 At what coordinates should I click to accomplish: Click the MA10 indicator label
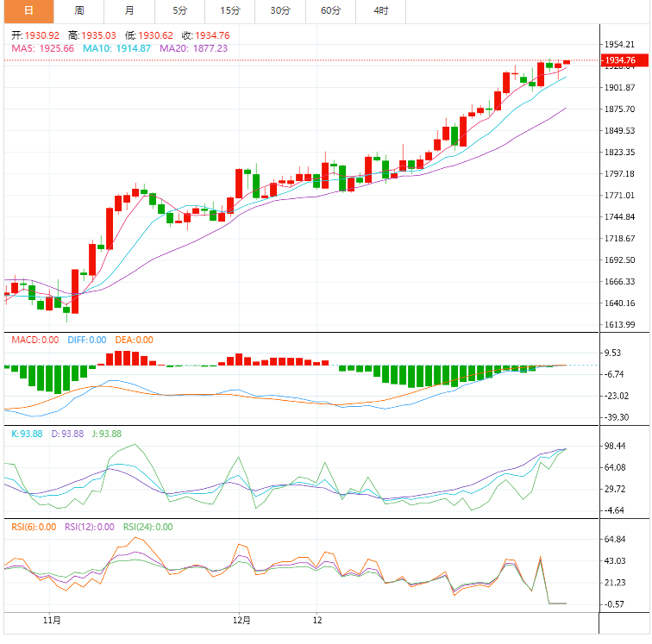(116, 48)
